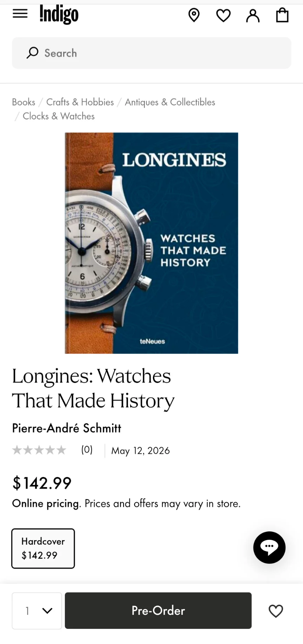Open author Pierre-André Schmitt link
The width and height of the screenshot is (303, 644).
(x=67, y=428)
